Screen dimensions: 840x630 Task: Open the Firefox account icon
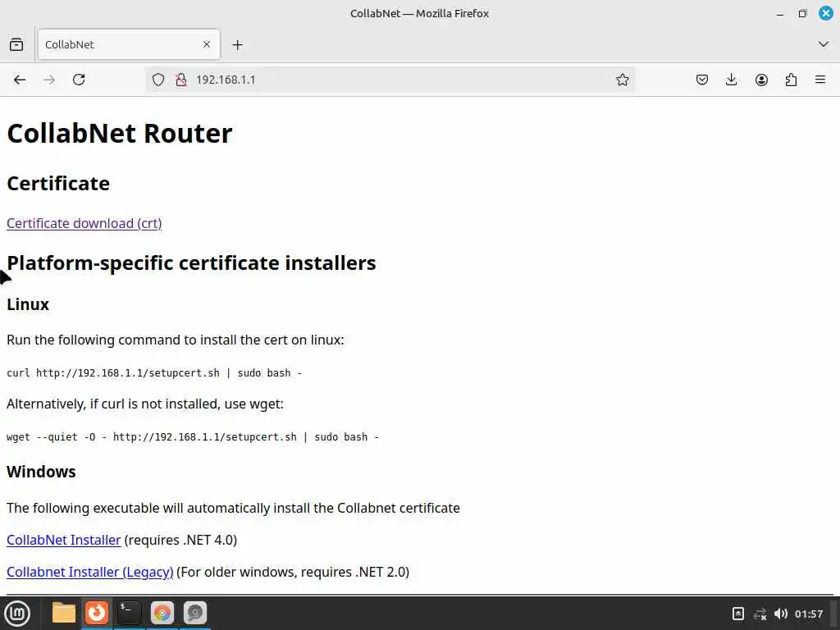coord(761,80)
